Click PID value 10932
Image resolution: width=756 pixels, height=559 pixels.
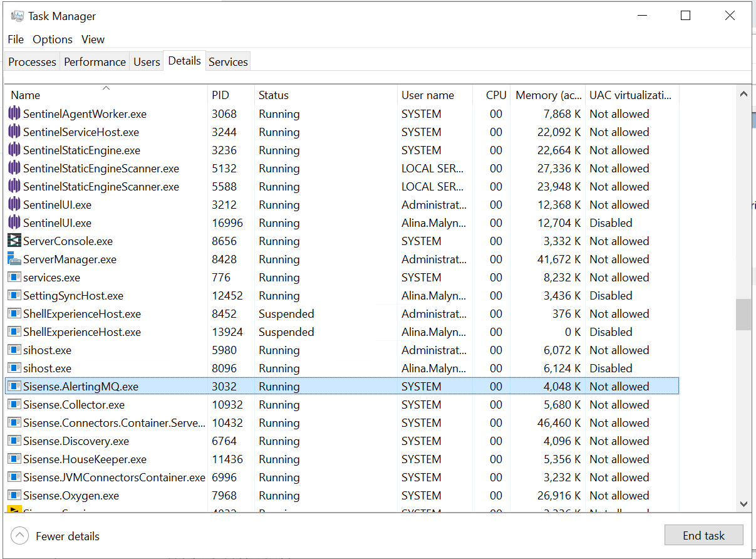[227, 405]
